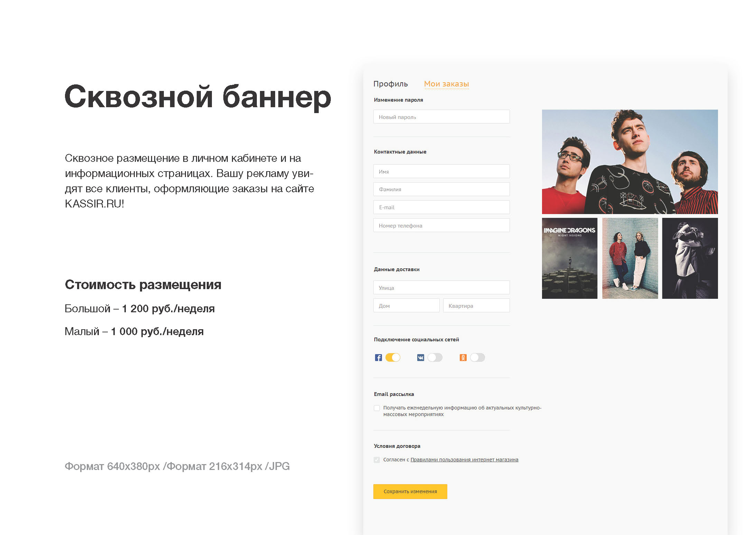Switch to the Профиль tab

(391, 84)
